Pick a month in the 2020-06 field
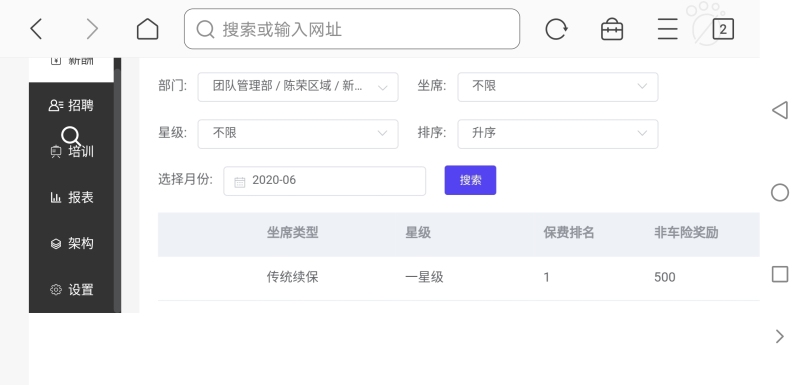The width and height of the screenshot is (800, 385). [x=324, y=181]
